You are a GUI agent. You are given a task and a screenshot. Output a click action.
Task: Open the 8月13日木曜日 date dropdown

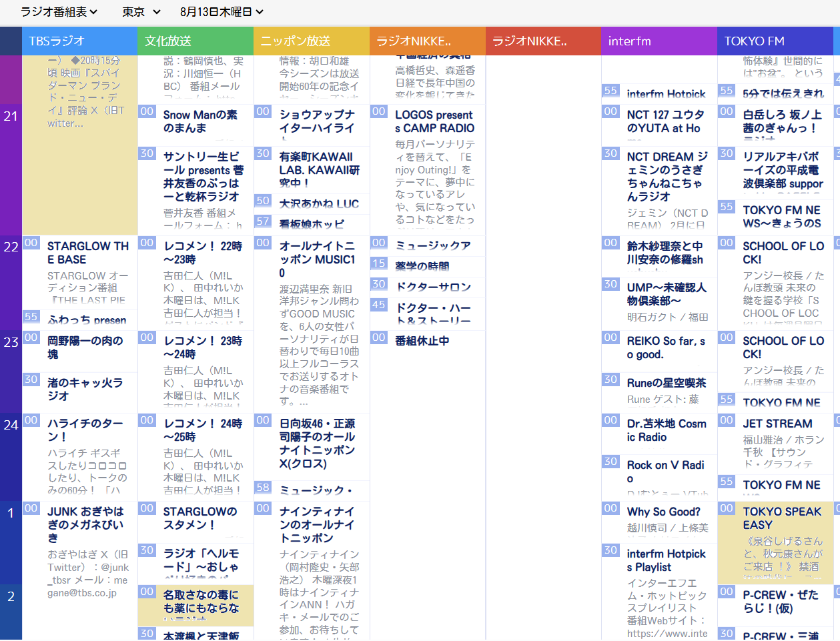click(x=222, y=12)
